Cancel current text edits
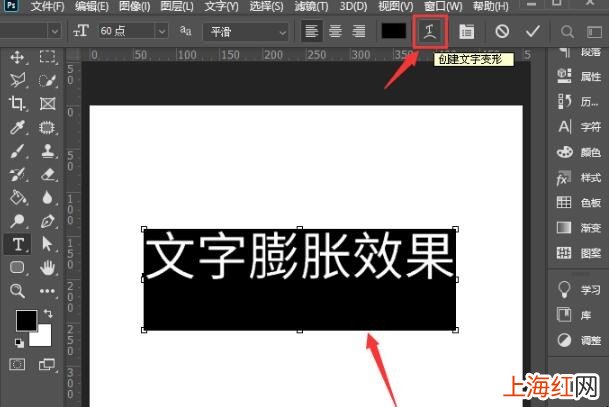Image resolution: width=609 pixels, height=407 pixels. pyautogui.click(x=502, y=31)
